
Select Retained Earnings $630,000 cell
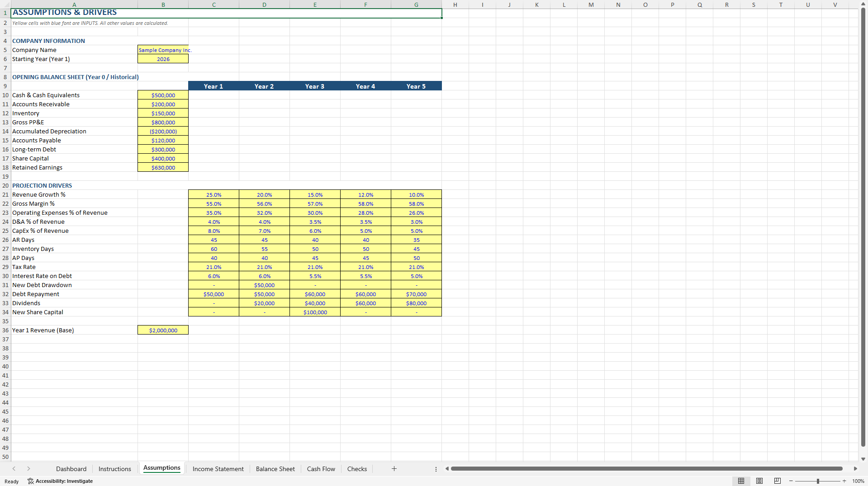click(163, 167)
